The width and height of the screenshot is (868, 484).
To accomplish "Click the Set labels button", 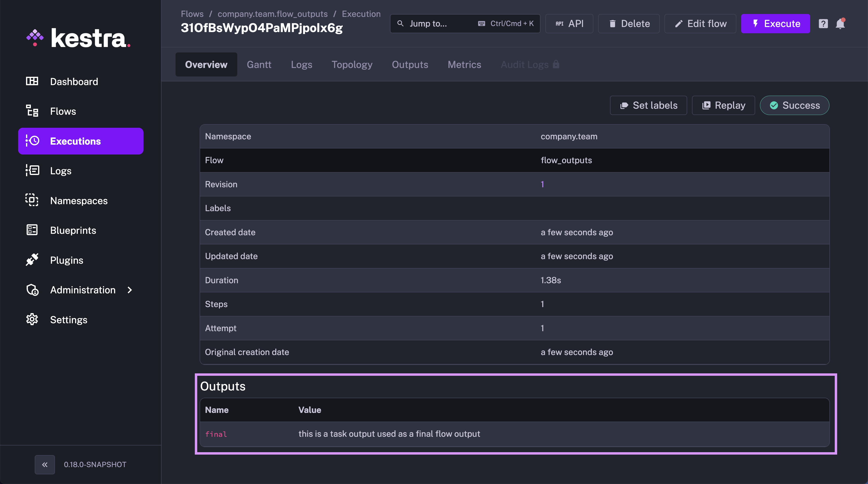I will pyautogui.click(x=648, y=105).
